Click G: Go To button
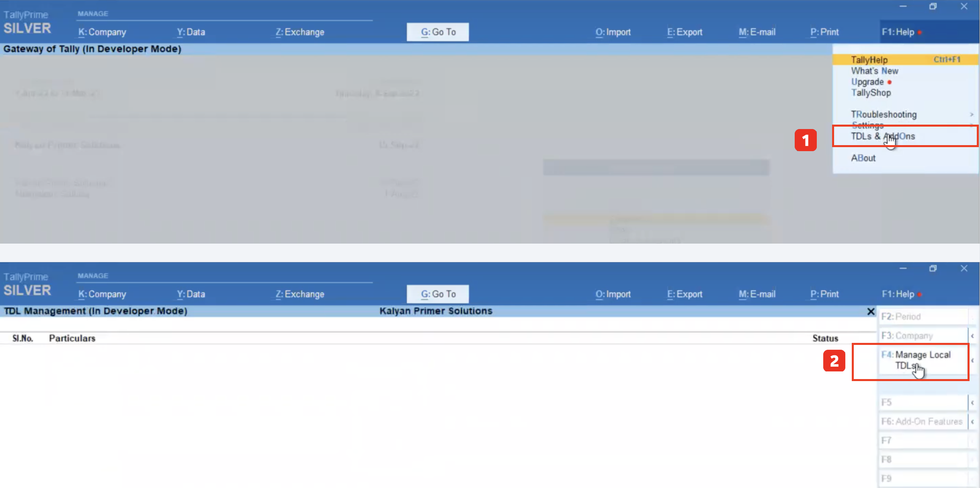The image size is (980, 488). point(437,32)
